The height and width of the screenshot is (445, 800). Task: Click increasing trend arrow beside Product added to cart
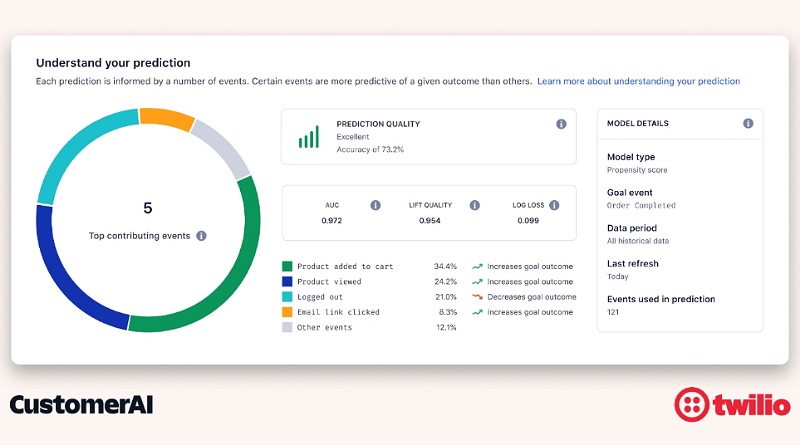click(x=478, y=266)
